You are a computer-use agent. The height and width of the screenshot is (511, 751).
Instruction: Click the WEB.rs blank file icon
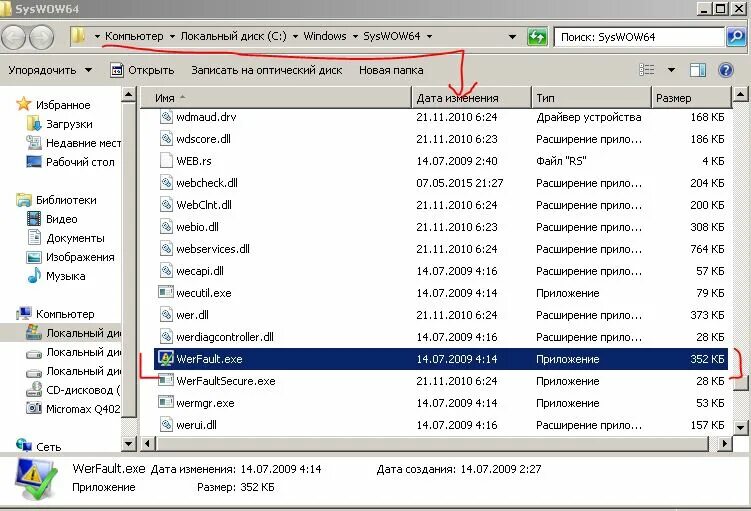166,161
